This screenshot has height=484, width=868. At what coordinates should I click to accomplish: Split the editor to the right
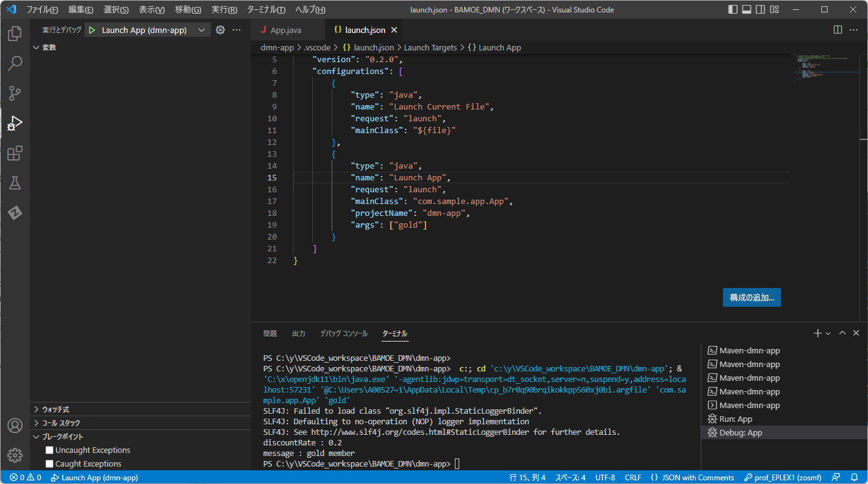tap(838, 30)
